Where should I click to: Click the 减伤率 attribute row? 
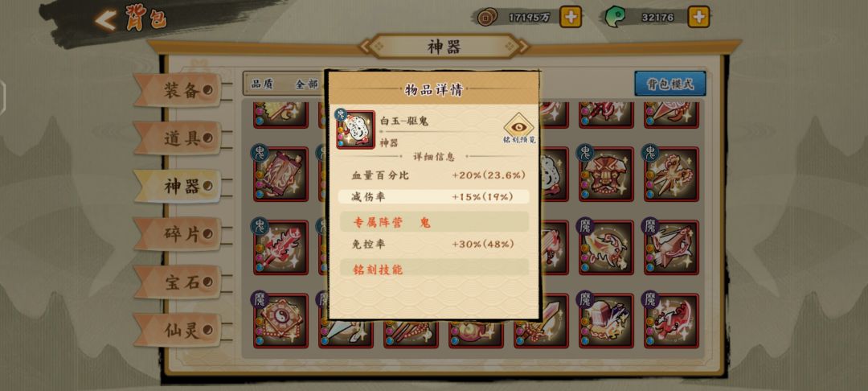coord(433,196)
